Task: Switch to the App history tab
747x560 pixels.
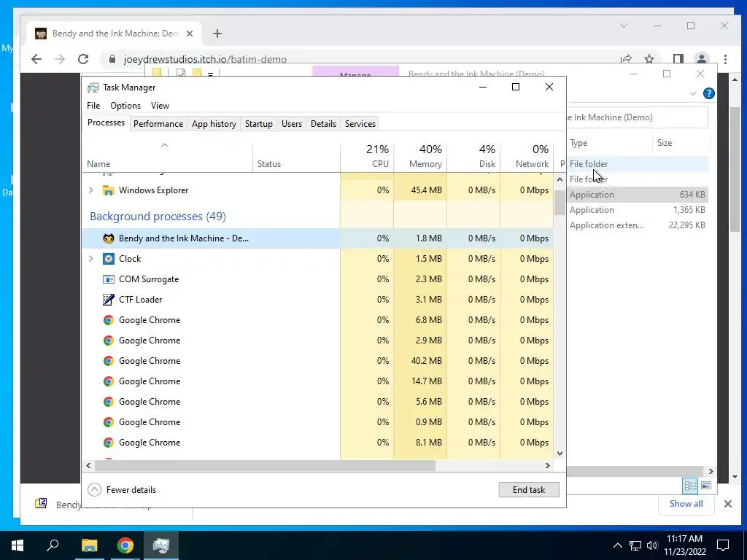Action: pos(214,124)
